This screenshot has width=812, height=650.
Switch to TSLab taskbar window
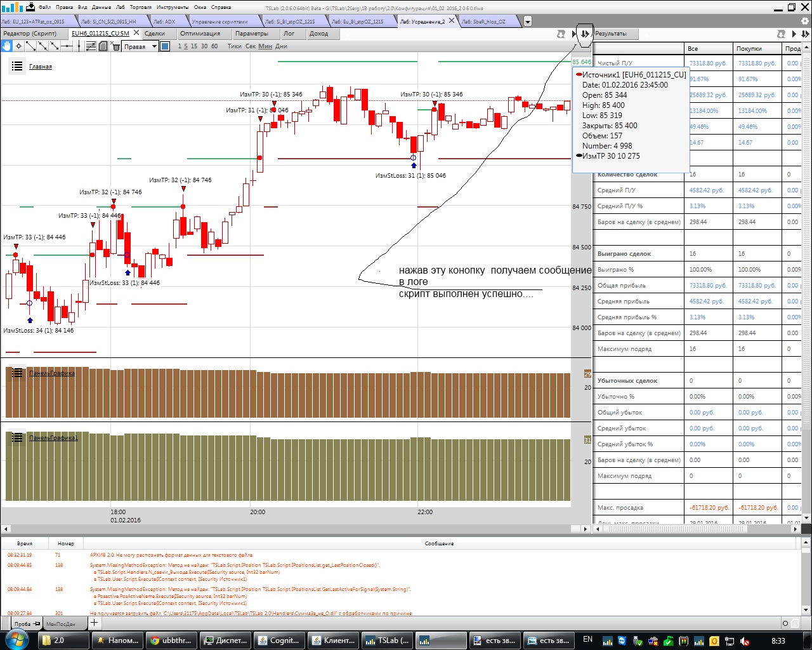tap(387, 640)
